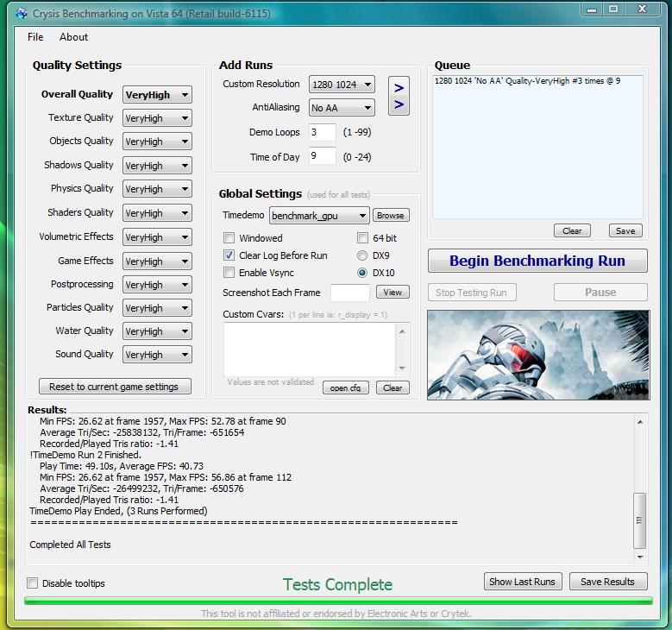The image size is (672, 630).
Task: Click the 'Tests Complete' status text
Action: click(x=337, y=584)
